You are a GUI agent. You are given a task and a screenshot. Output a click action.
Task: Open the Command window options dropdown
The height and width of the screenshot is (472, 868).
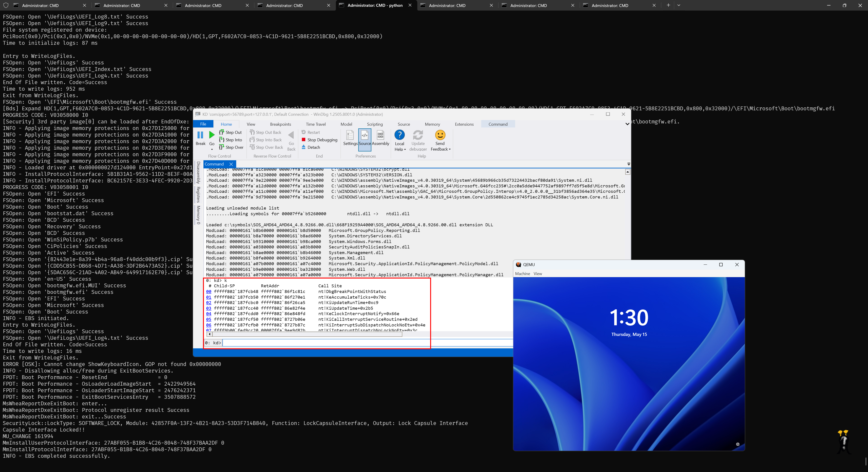point(628,164)
